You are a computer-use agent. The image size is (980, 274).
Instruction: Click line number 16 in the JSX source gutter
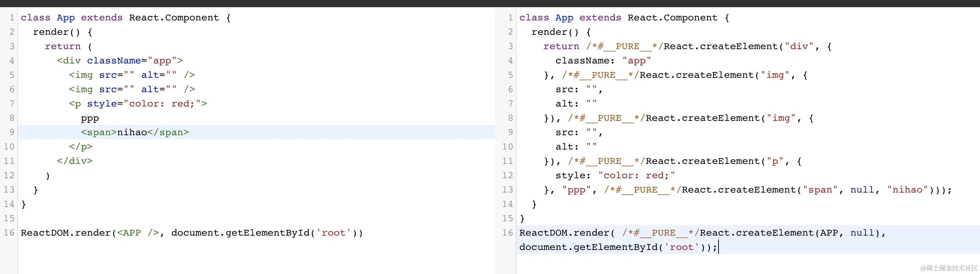tap(9, 233)
